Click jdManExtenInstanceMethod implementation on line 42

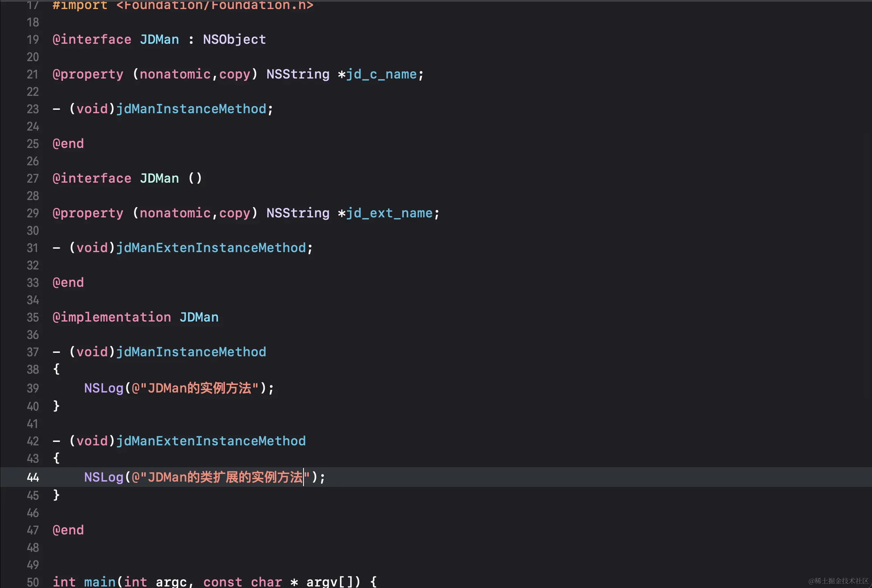coord(211,441)
